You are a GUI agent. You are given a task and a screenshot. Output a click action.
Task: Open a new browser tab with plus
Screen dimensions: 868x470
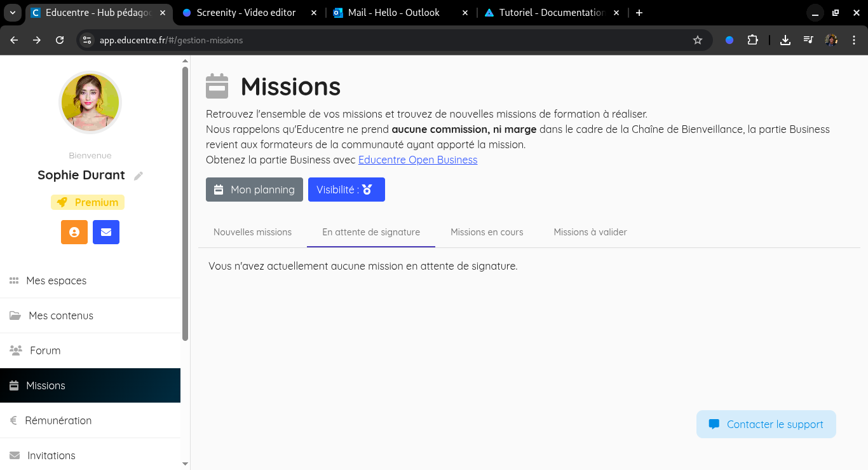click(x=639, y=13)
